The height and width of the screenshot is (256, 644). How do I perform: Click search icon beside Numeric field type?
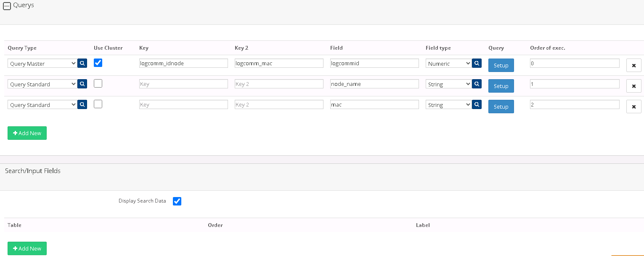coord(477,63)
